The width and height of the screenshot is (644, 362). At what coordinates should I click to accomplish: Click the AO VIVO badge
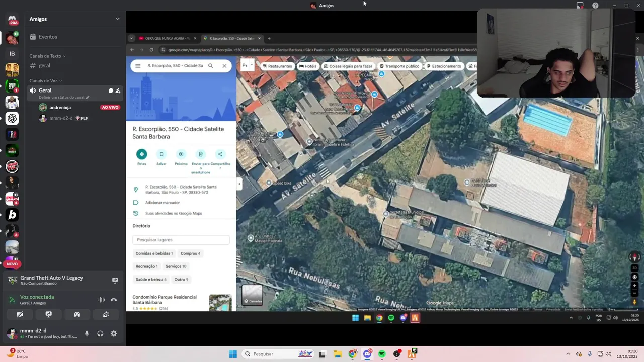(110, 107)
